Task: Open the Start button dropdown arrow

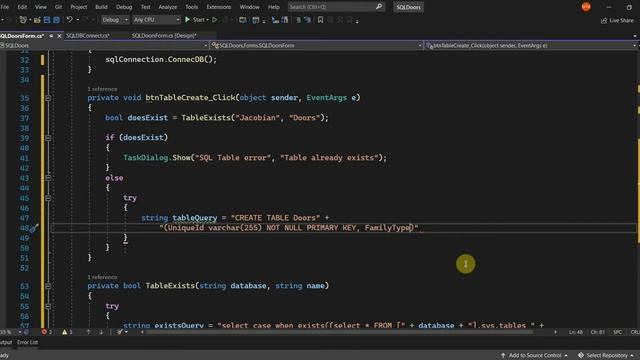Action: pyautogui.click(x=207, y=20)
